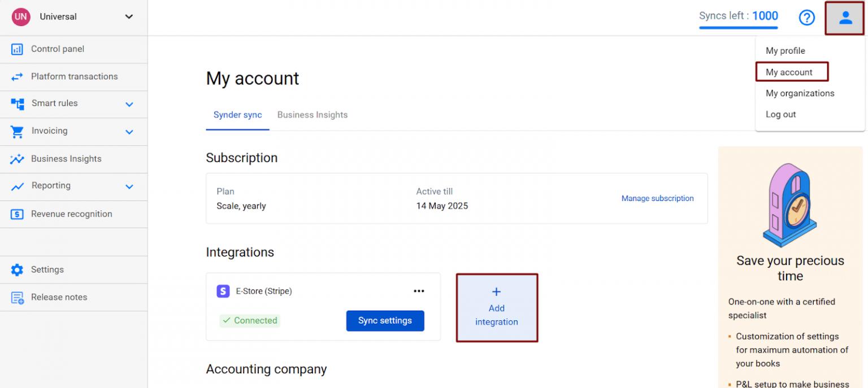
Task: Click the Add integration tile
Action: pyautogui.click(x=497, y=308)
